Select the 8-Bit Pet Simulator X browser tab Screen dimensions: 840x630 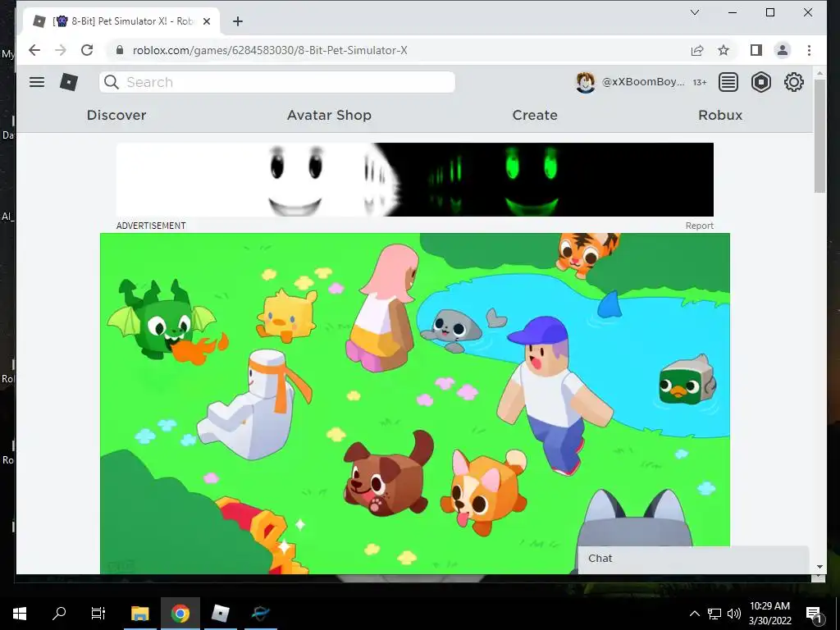(x=121, y=21)
